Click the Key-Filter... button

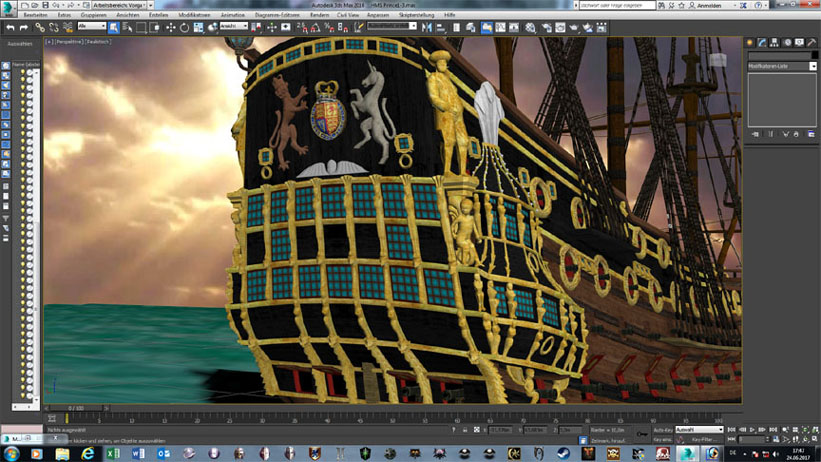coord(704,439)
